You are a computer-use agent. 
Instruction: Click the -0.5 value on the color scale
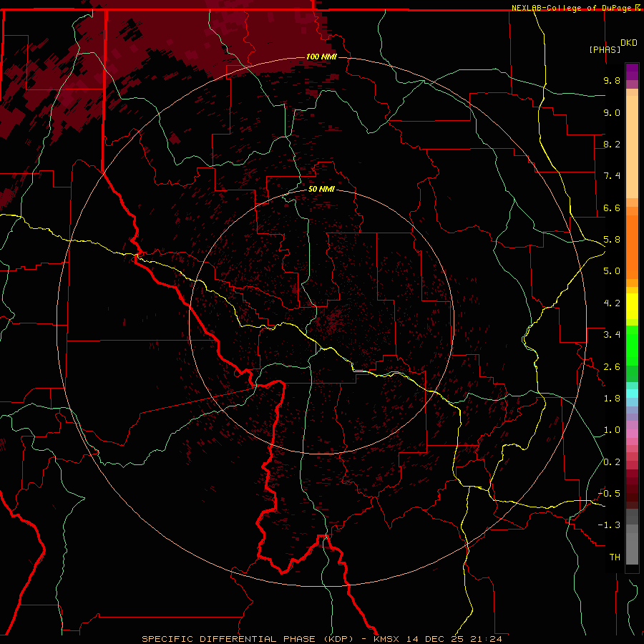(x=609, y=494)
